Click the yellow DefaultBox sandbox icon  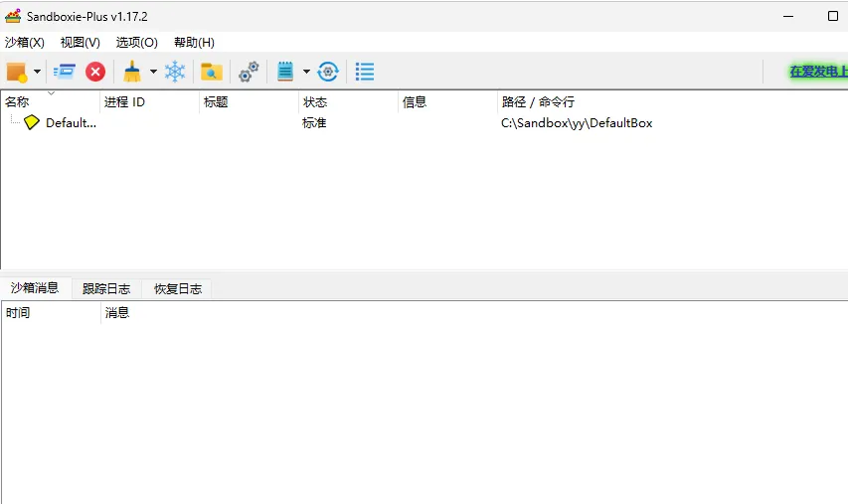pyautogui.click(x=32, y=122)
